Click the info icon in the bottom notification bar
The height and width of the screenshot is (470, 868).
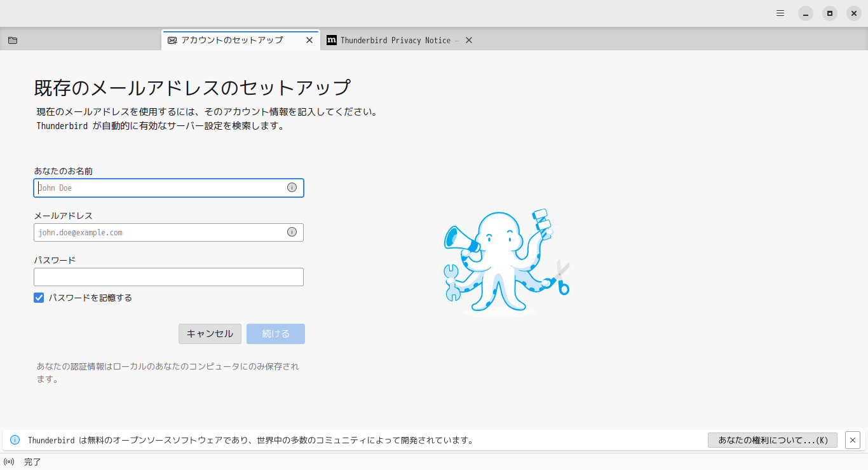(14, 439)
